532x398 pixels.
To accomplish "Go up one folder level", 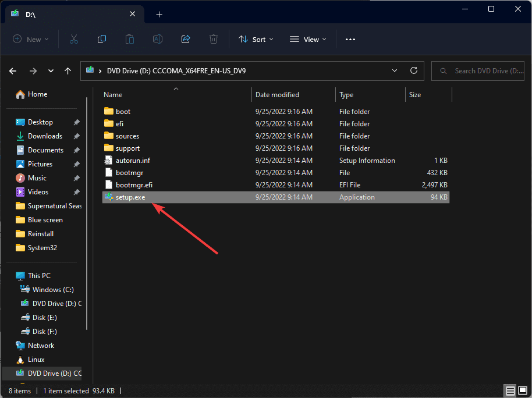I will pos(68,71).
